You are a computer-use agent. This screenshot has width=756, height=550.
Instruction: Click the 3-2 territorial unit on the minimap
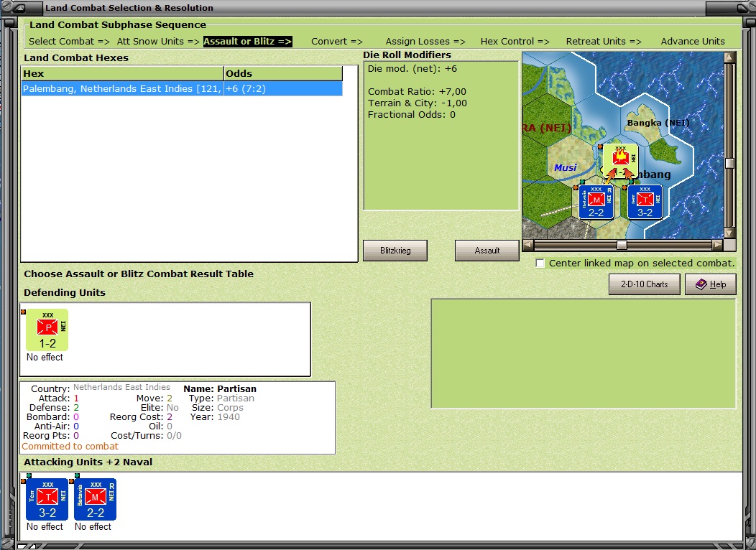pos(645,202)
